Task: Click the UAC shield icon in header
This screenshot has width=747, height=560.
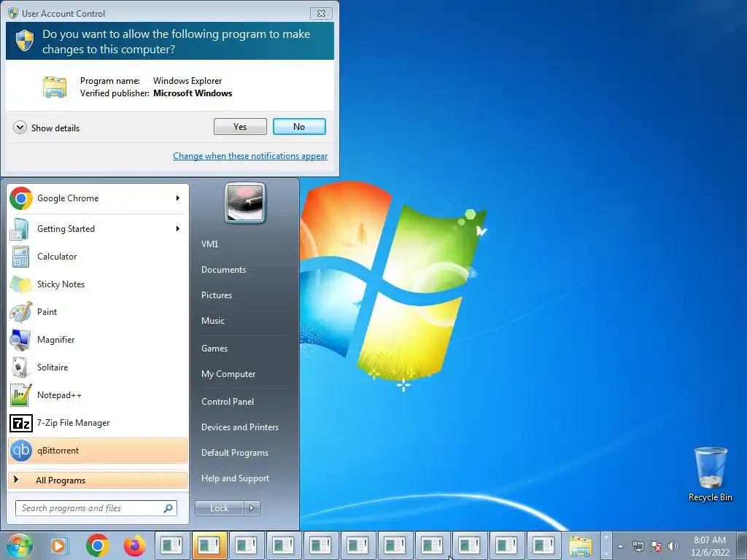Action: [24, 41]
